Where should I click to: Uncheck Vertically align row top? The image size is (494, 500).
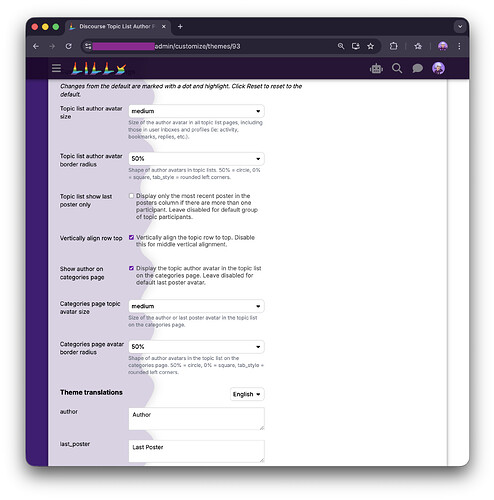(x=131, y=238)
